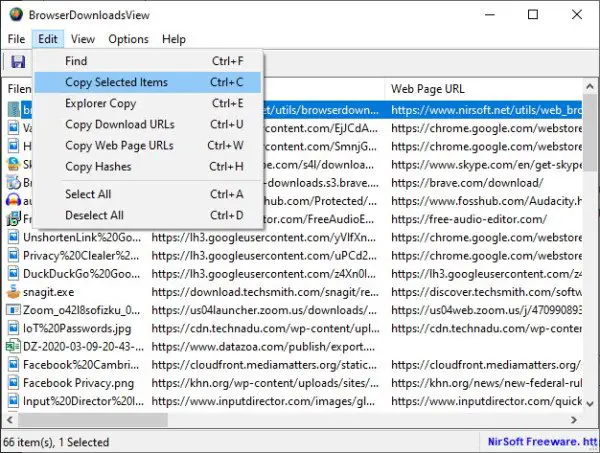Click the file icon of DuckDuckGo%20Goo row
Screen dimensions: 600x453
[x=13, y=274]
